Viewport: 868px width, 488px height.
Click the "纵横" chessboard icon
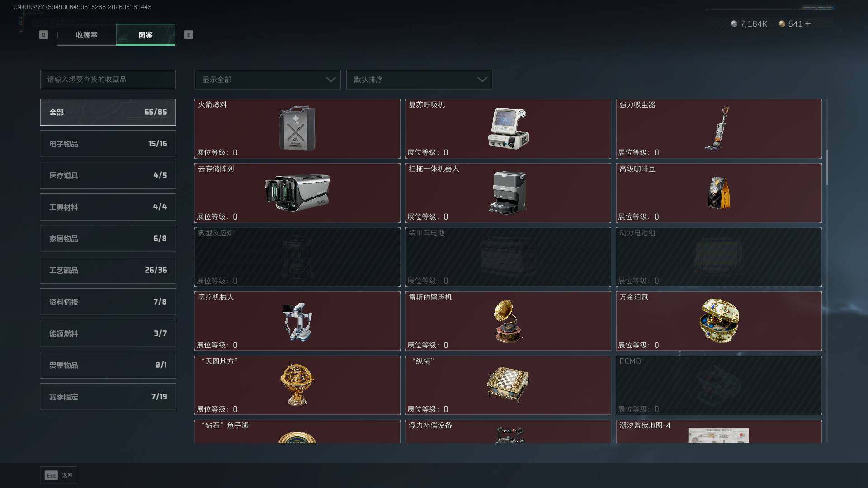pos(508,383)
